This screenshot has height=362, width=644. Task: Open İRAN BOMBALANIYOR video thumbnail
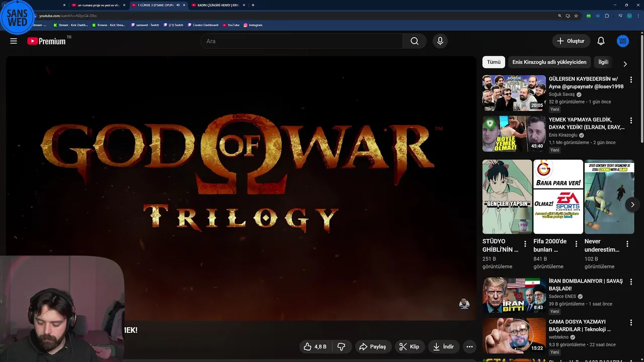click(514, 295)
